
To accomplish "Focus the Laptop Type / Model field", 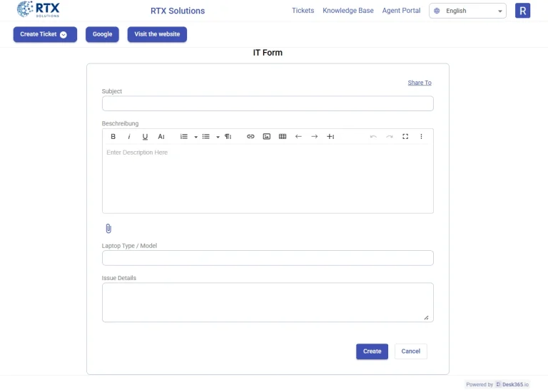I will [268, 258].
